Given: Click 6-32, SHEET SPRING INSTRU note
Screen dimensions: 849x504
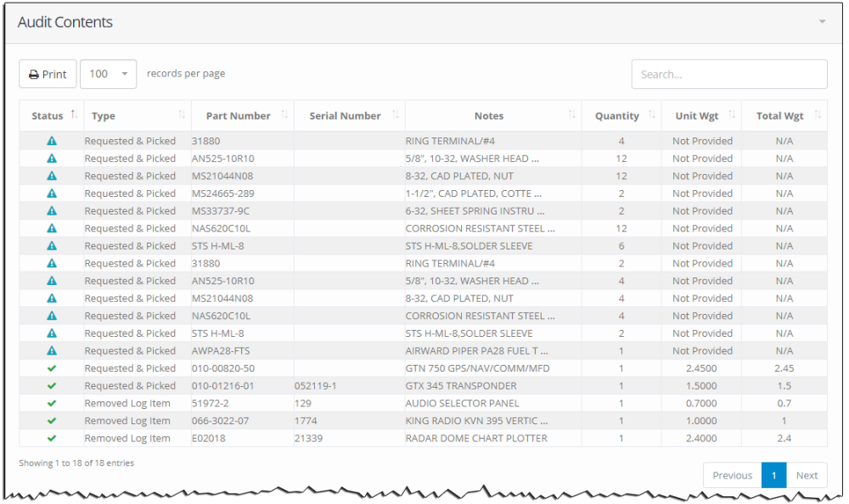Looking at the screenshot, I should [x=475, y=210].
